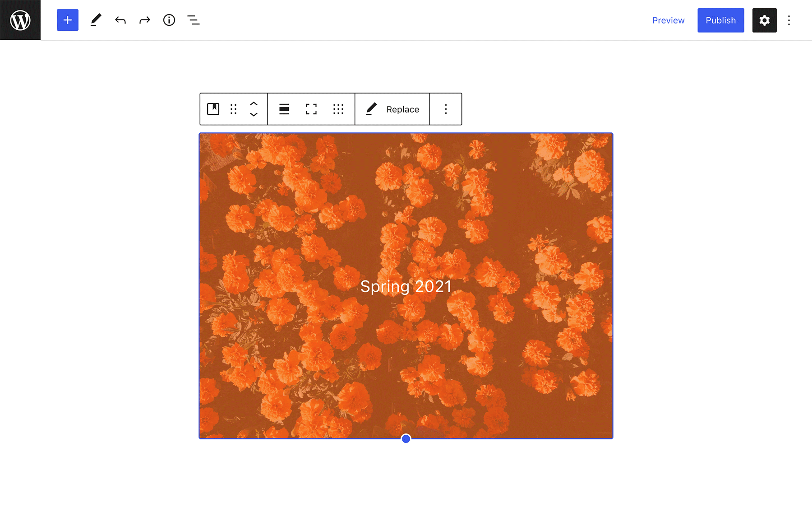This screenshot has width=812, height=508.
Task: Click the Cover block type icon
Action: coord(213,109)
